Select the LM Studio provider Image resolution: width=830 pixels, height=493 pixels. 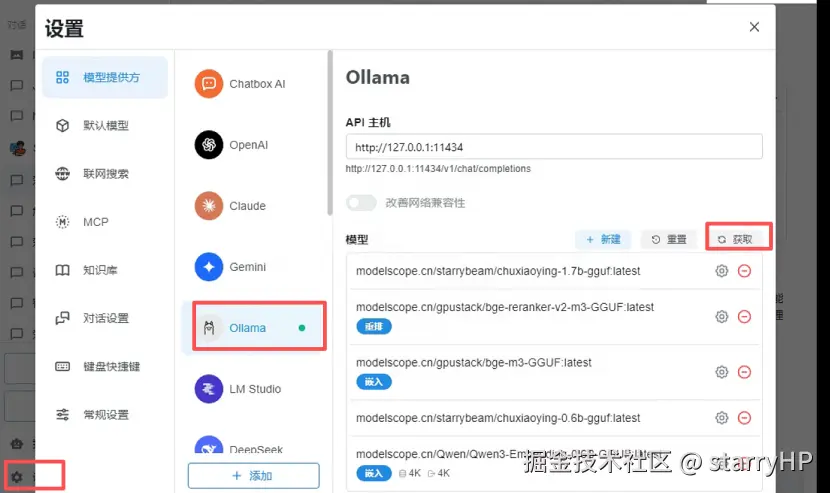[x=253, y=389]
